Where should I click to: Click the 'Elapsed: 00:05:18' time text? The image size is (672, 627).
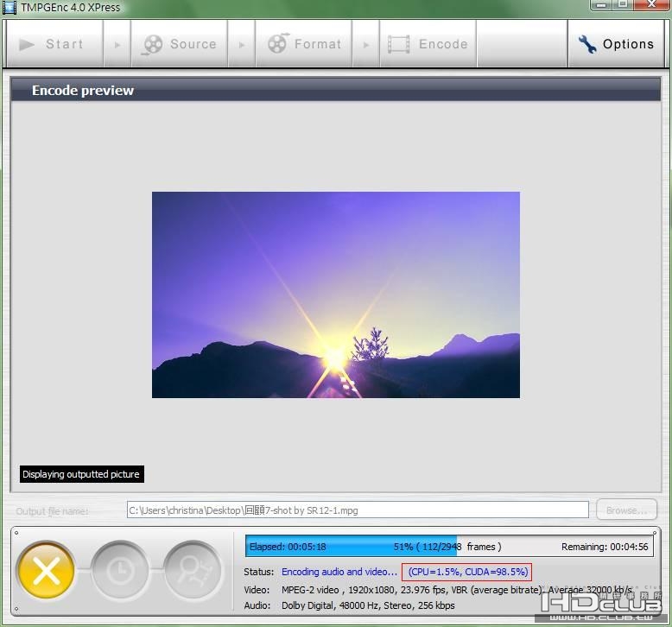click(x=288, y=547)
